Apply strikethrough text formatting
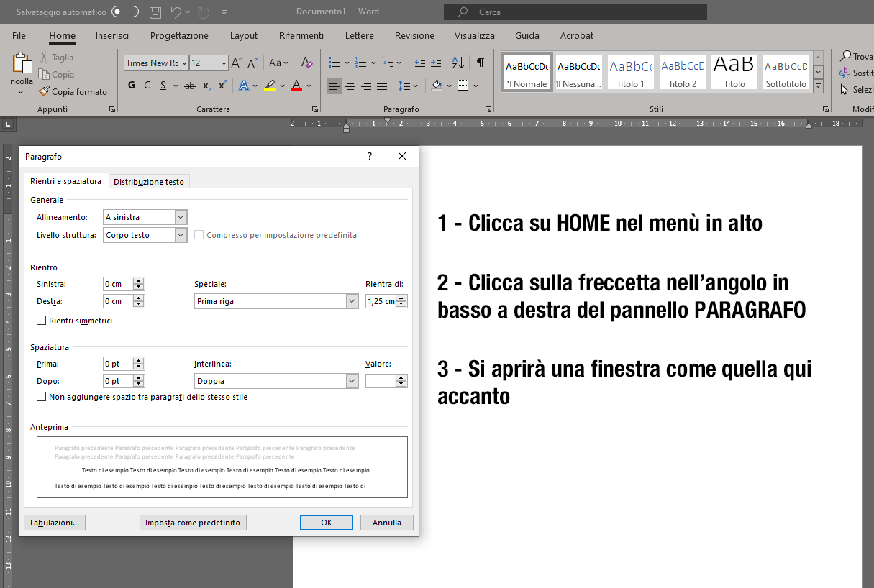Viewport: 874px width, 588px height. [x=190, y=86]
